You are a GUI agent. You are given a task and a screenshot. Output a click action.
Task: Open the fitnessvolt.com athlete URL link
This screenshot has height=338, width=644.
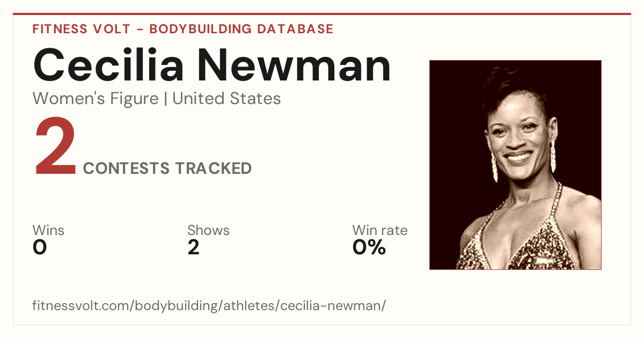pyautogui.click(x=209, y=306)
